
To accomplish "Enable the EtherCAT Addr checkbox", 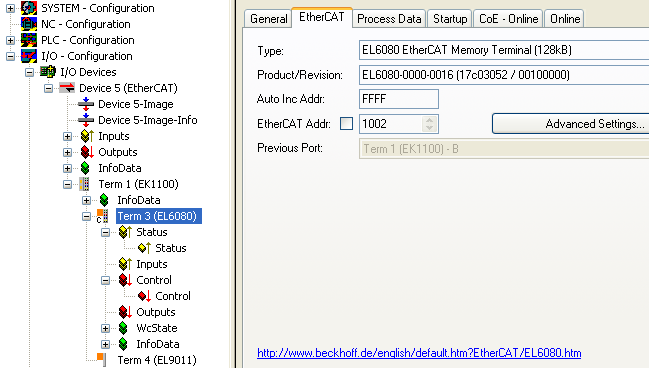I will 346,123.
